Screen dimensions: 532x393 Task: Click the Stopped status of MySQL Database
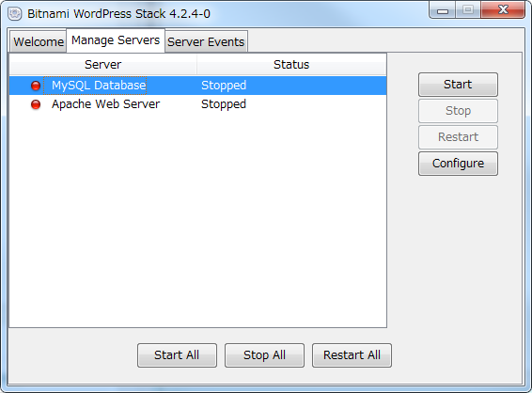tap(224, 86)
